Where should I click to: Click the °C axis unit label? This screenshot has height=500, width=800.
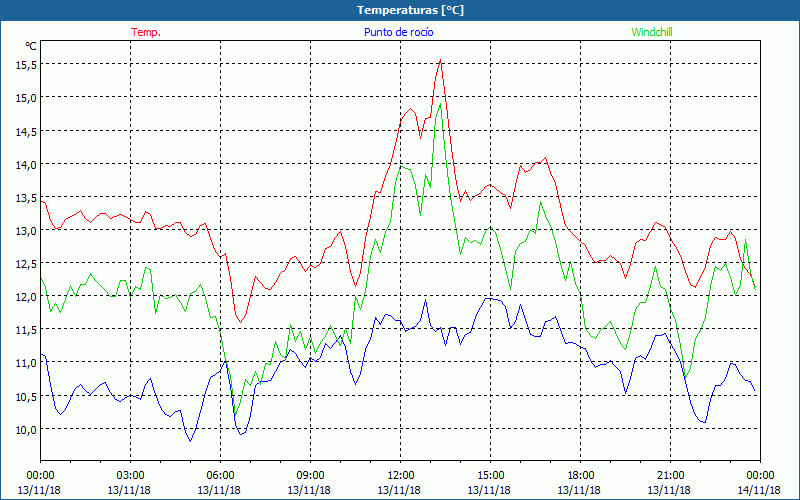pyautogui.click(x=31, y=46)
